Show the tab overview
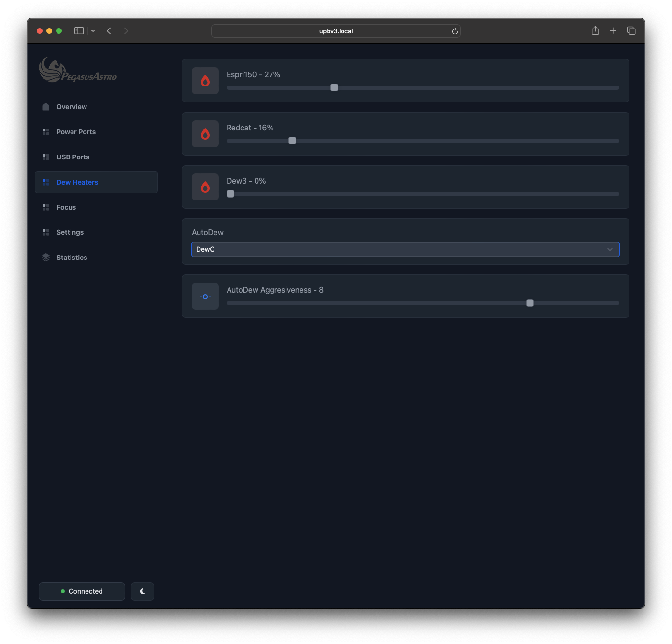Screen dimensions: 672x644 pyautogui.click(x=631, y=31)
